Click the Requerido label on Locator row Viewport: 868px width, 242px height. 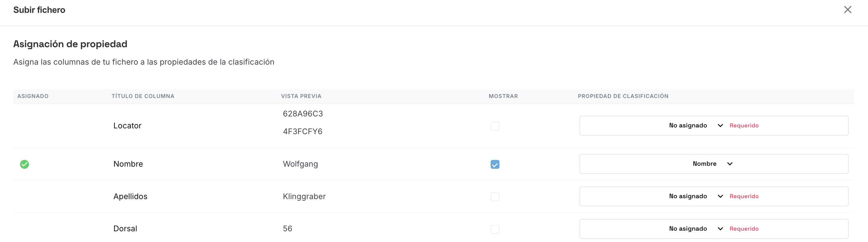click(744, 125)
